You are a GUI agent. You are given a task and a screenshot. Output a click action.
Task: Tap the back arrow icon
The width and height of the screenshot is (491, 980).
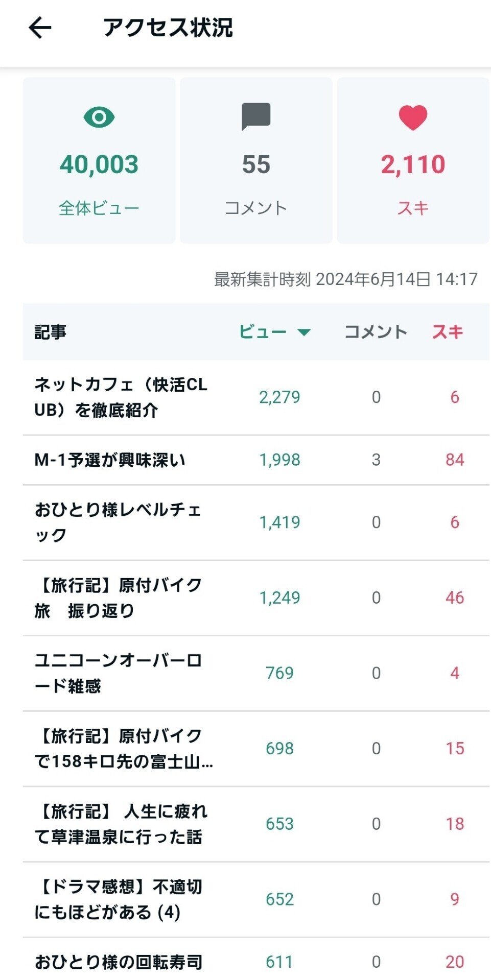pos(40,28)
